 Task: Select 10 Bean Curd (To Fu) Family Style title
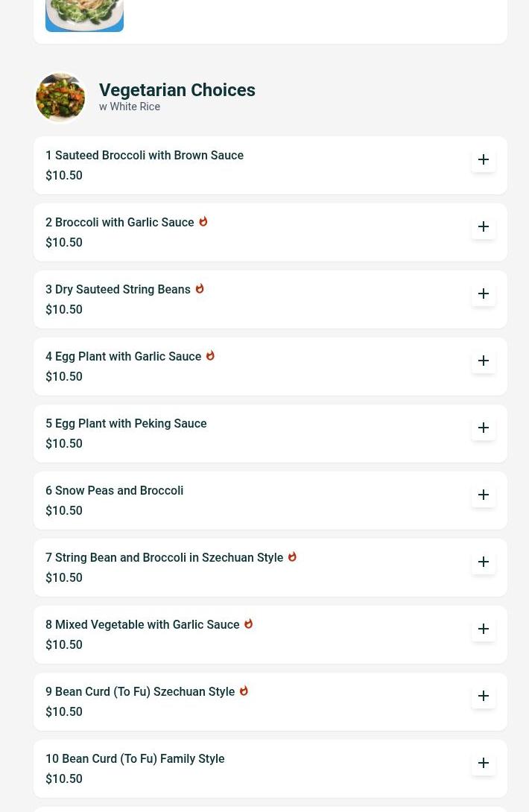coord(135,758)
